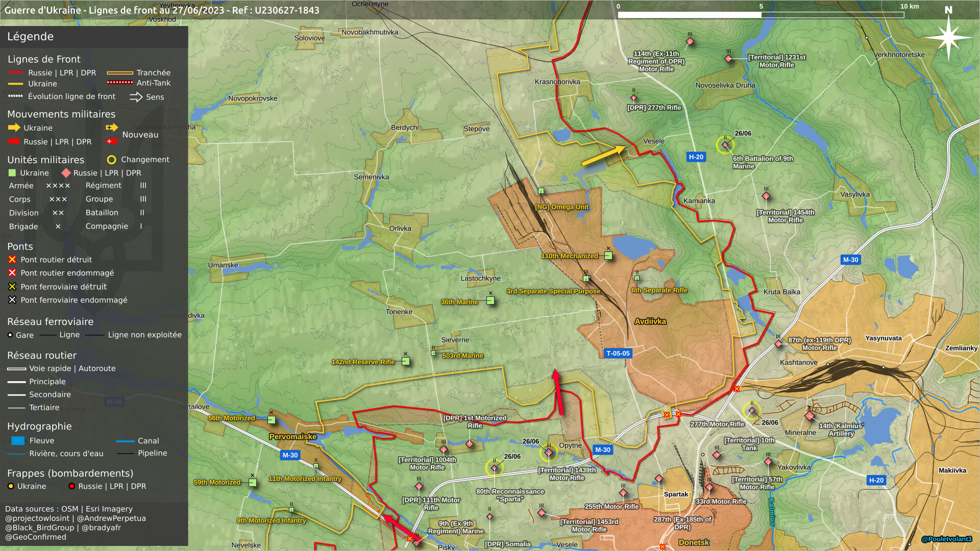980x551 pixels.
Task: Click the 1231st Motor Rifle diamond marker
Action: (x=728, y=59)
